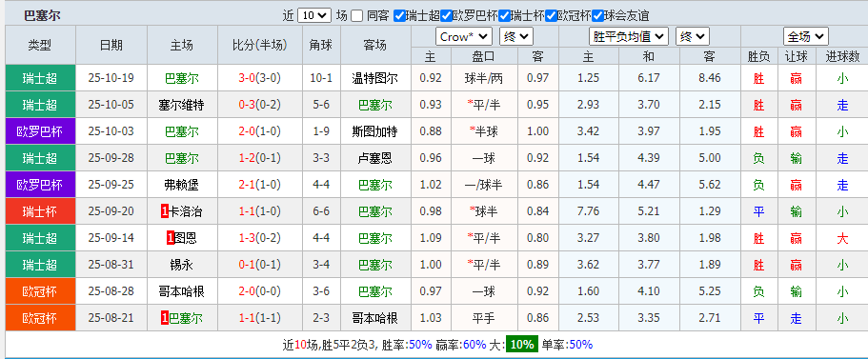This screenshot has height=359, width=868.
Task: Click away odds 8.46 cell
Action: point(710,78)
